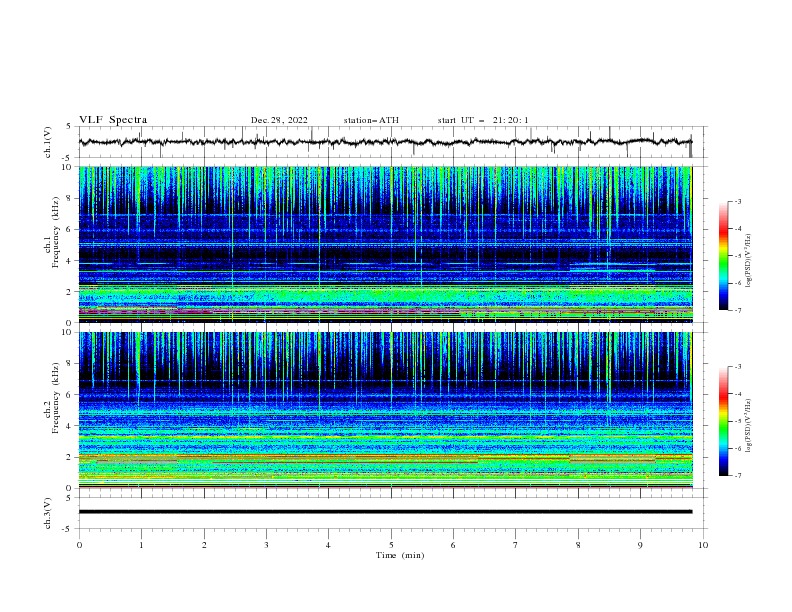Click the time axis tick '10'
Screen dimensions: 792x612
click(x=703, y=545)
